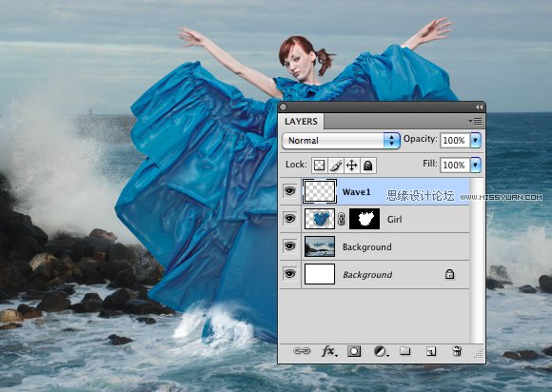Click the Opacity 100% input field

(x=455, y=141)
